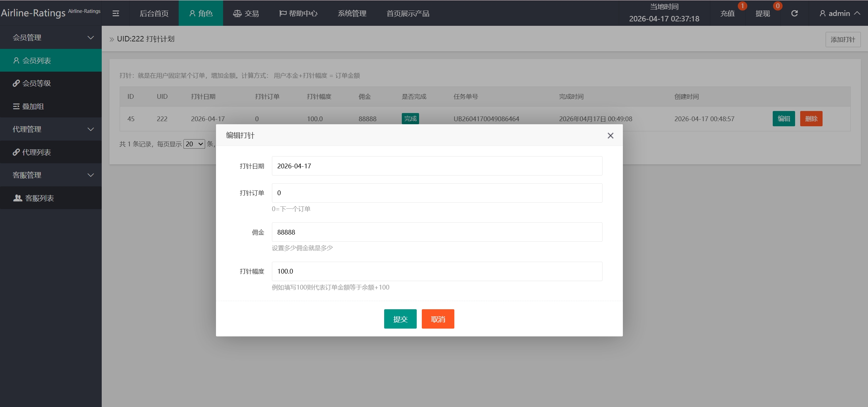Click the green 提交 button
The height and width of the screenshot is (407, 868).
(x=400, y=319)
